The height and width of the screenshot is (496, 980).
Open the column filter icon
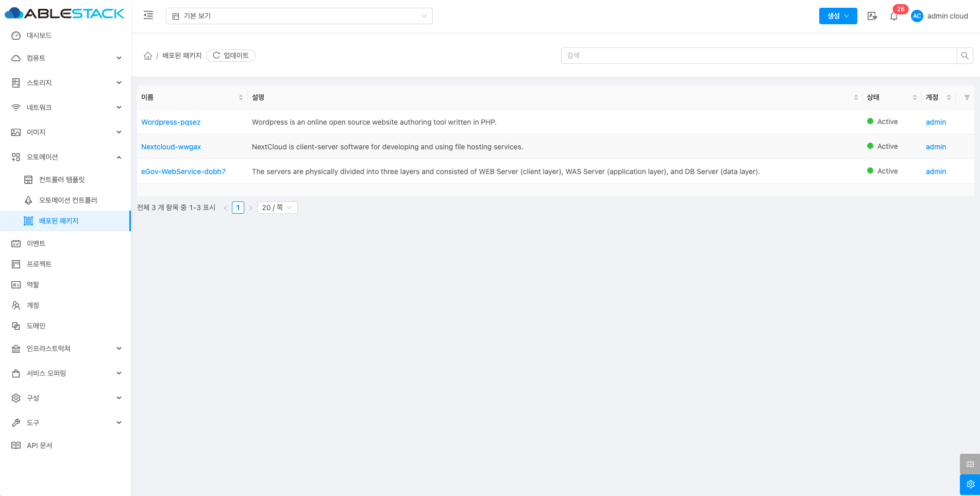[967, 97]
